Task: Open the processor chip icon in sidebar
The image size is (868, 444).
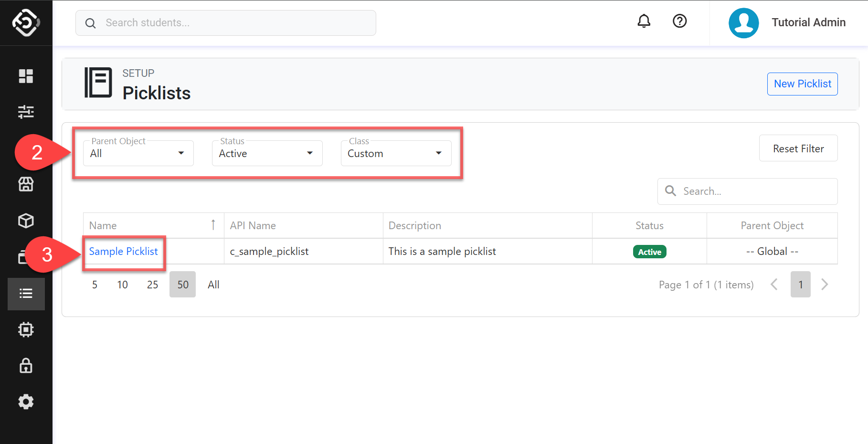Action: pyautogui.click(x=26, y=330)
